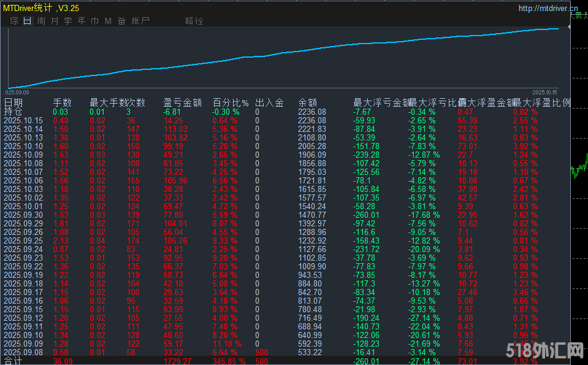The image size is (588, 365).
Task: Click the 持仓 open positions row
Action: [x=13, y=112]
